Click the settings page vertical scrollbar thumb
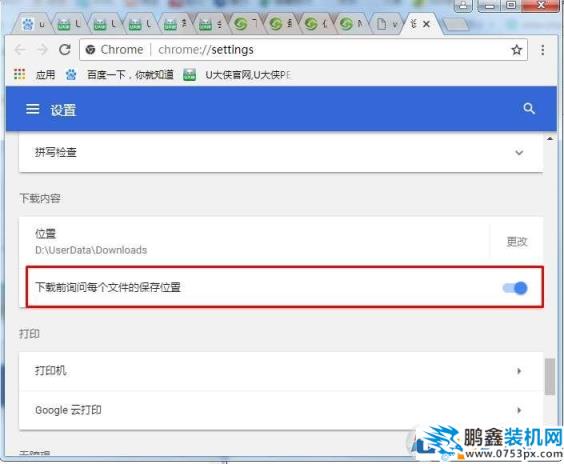 coord(549,376)
